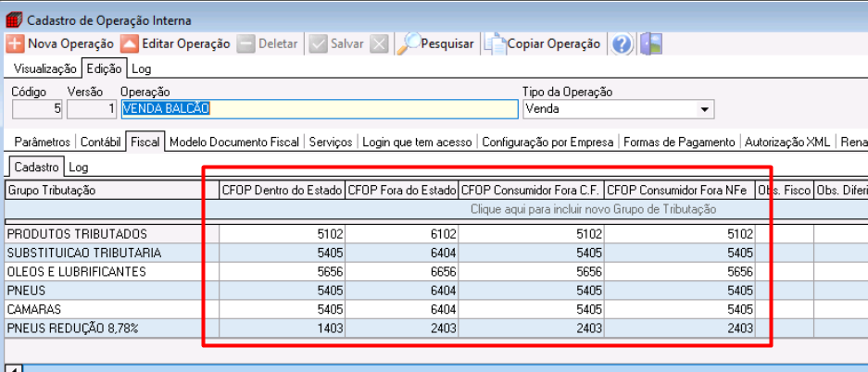Open Login que tem acesso tab

[417, 143]
